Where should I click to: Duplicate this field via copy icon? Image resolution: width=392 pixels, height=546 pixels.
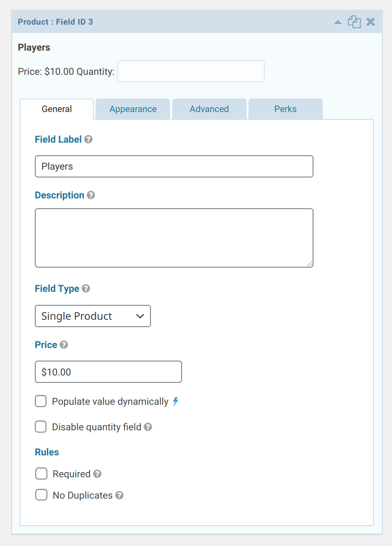click(354, 22)
